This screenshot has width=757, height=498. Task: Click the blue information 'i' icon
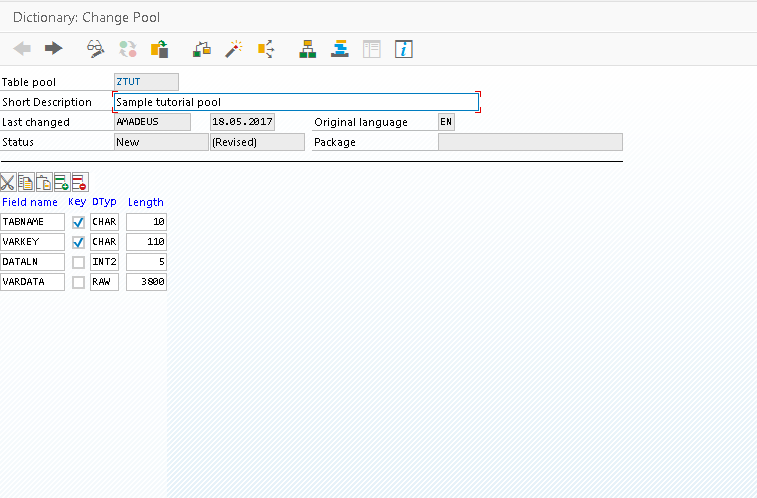[404, 48]
